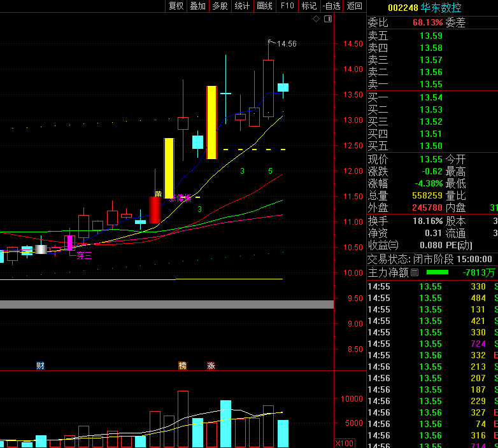Click the 换手 value 18.16%

click(x=427, y=221)
